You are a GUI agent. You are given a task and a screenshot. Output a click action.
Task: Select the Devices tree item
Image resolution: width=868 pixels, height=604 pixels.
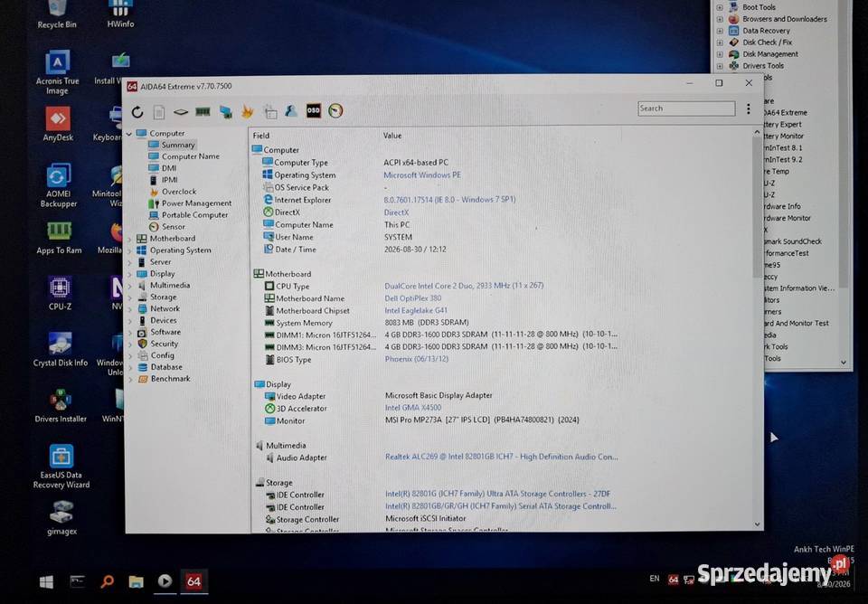pyautogui.click(x=164, y=321)
